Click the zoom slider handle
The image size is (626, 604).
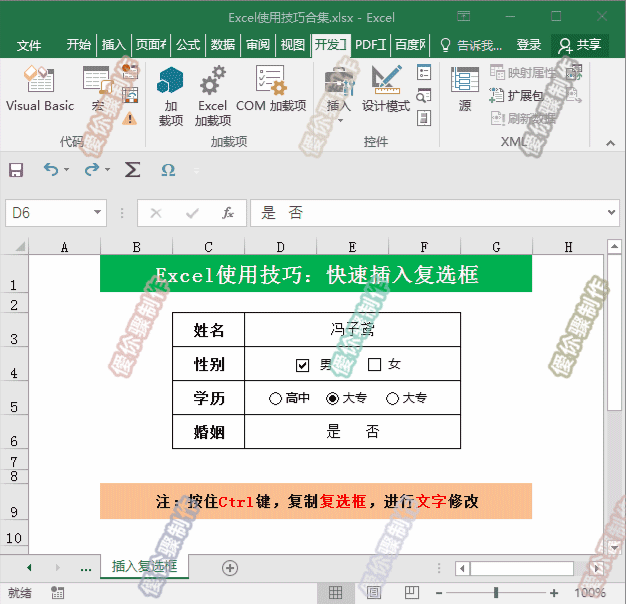[x=496, y=592]
